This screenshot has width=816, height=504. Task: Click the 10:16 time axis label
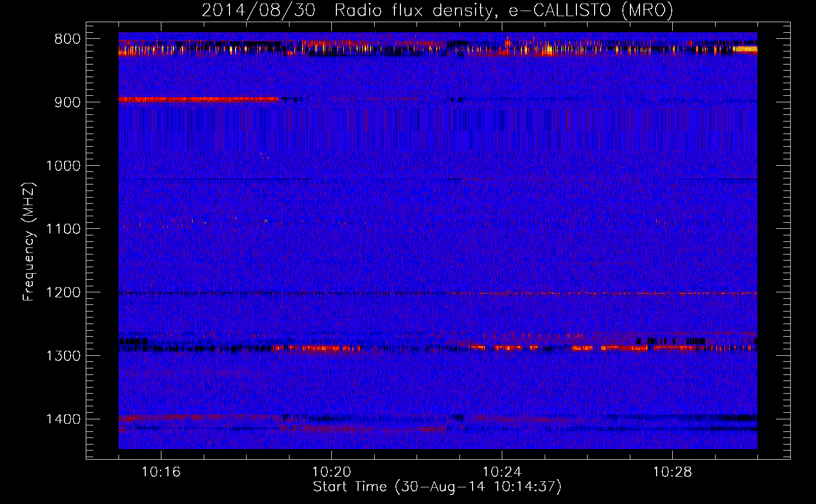[x=161, y=472]
